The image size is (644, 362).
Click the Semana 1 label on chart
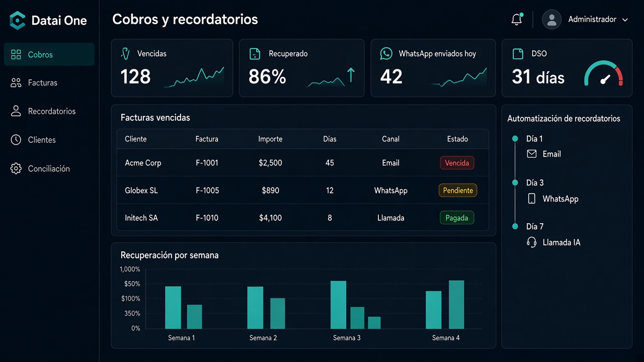tap(181, 338)
